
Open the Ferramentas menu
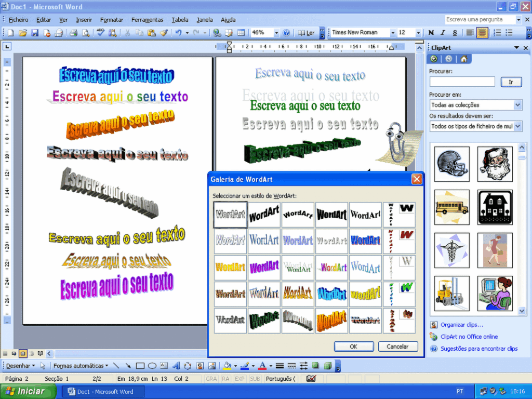coord(147,20)
